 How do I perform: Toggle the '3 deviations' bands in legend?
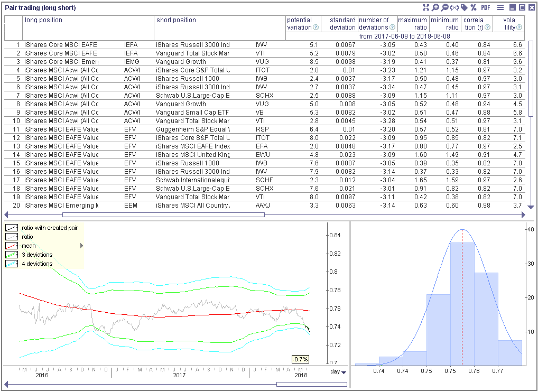29,255
